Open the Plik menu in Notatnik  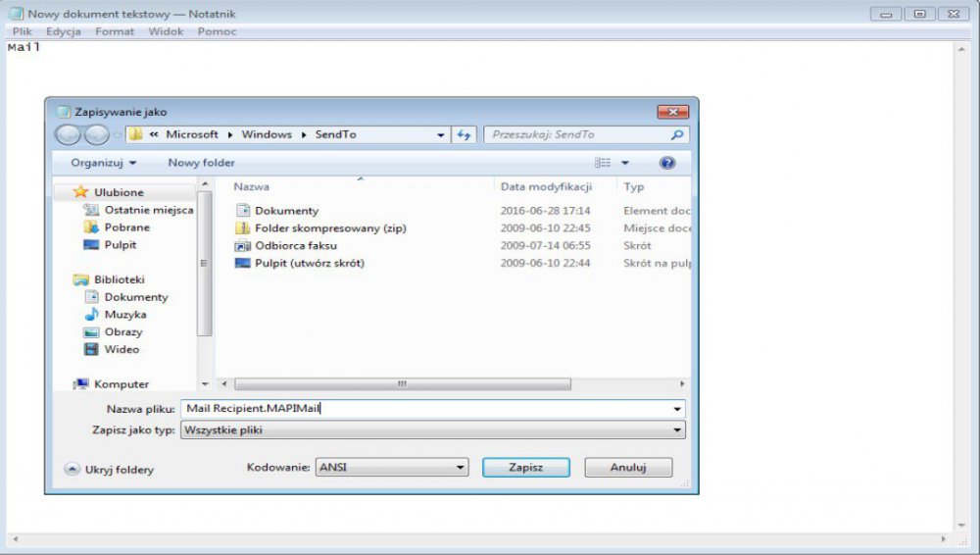coord(22,31)
